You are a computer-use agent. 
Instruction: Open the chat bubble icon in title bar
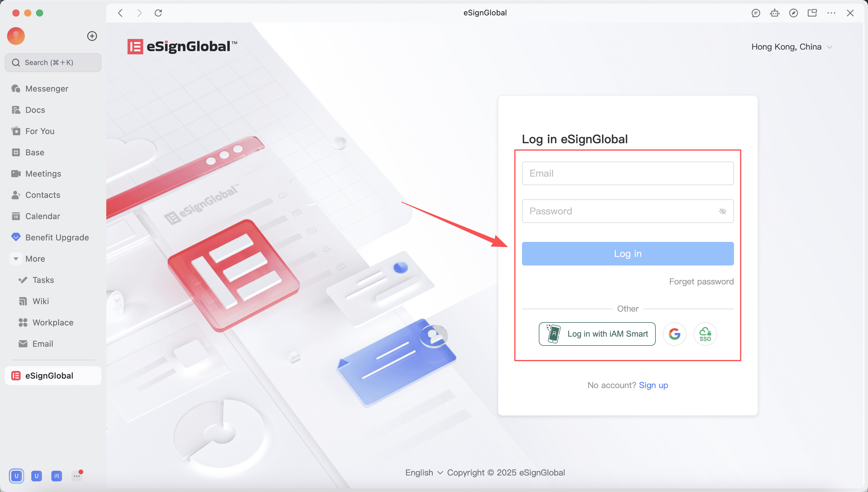[x=756, y=13]
